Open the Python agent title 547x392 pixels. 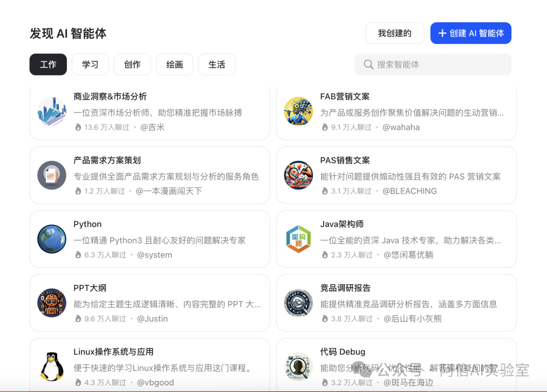[88, 224]
